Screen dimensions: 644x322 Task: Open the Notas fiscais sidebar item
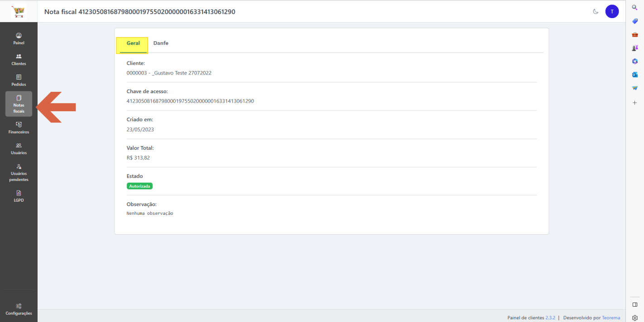pyautogui.click(x=19, y=104)
